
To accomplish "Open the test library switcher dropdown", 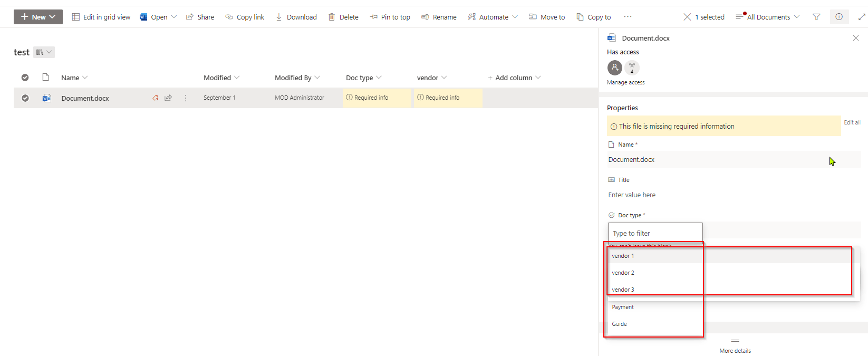I will (x=44, y=52).
